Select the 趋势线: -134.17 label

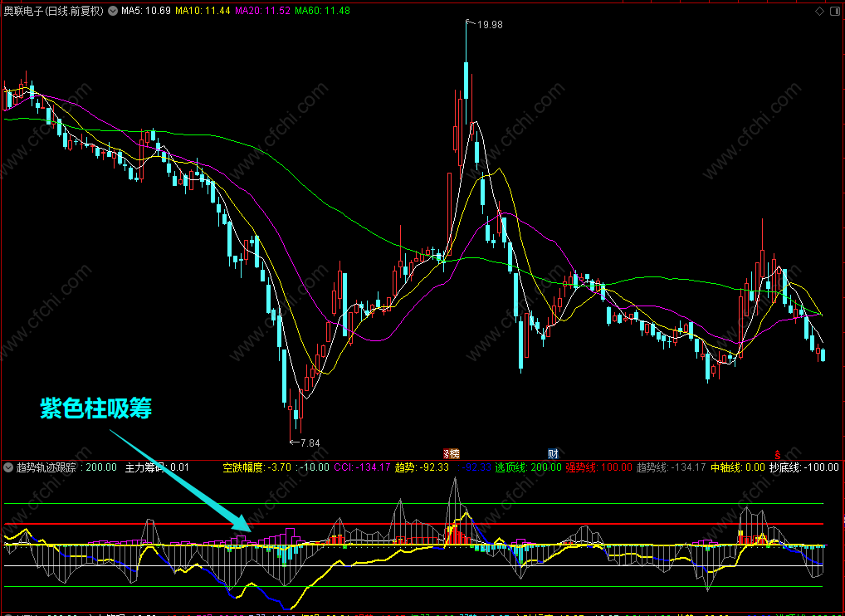(x=671, y=467)
